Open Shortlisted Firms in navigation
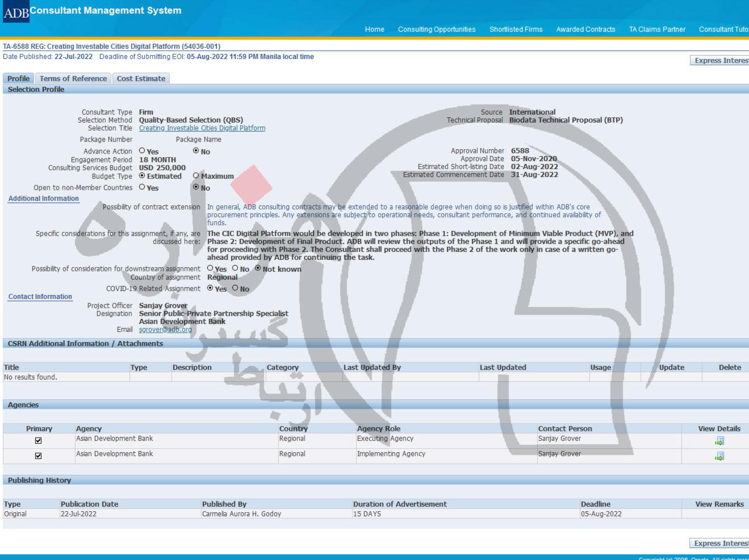Image resolution: width=749 pixels, height=560 pixels. (516, 30)
